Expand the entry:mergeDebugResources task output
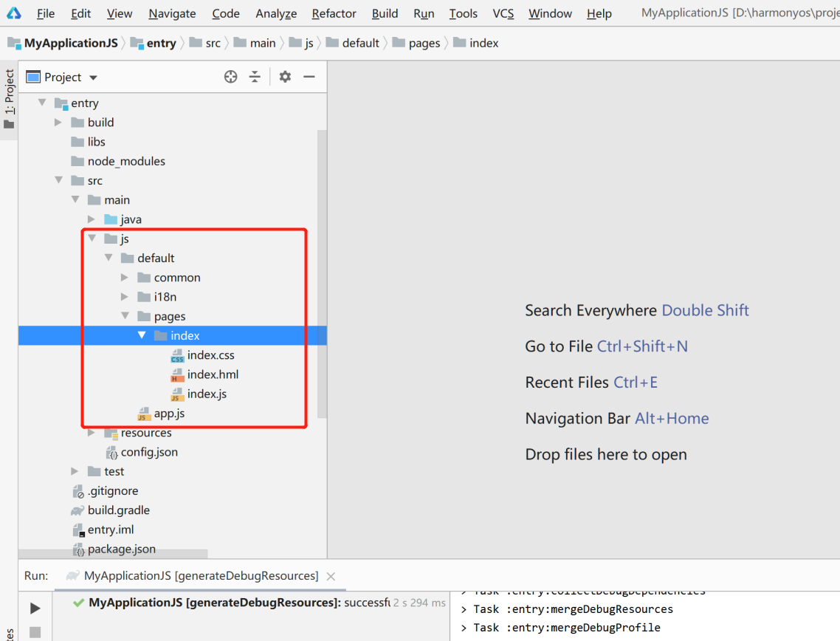Image resolution: width=840 pixels, height=641 pixels. 464,609
